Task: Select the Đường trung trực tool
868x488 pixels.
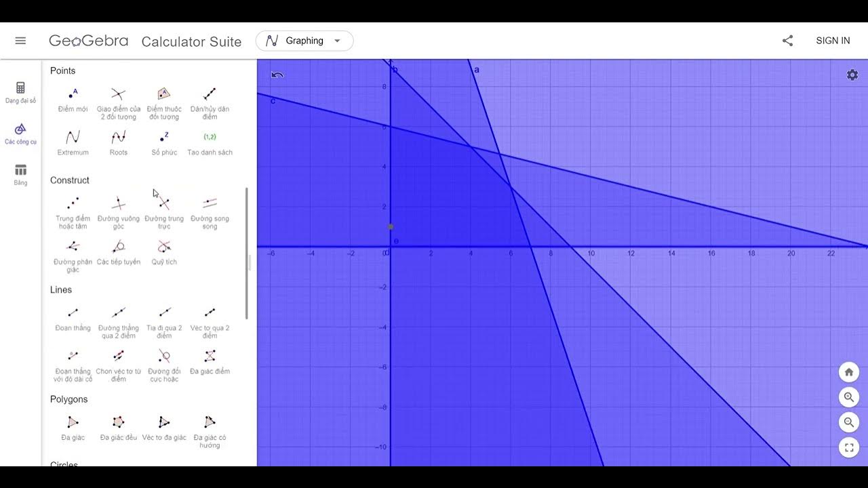Action: coord(164,213)
